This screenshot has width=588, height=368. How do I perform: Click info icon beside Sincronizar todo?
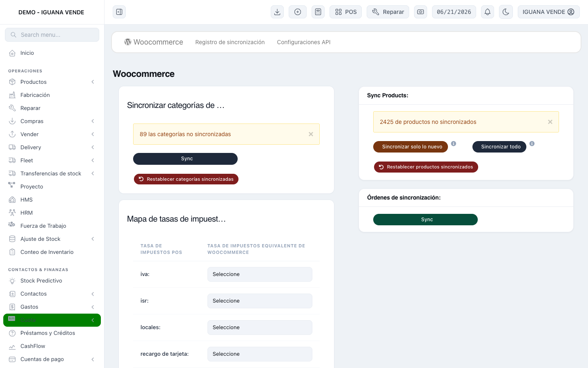(x=532, y=144)
